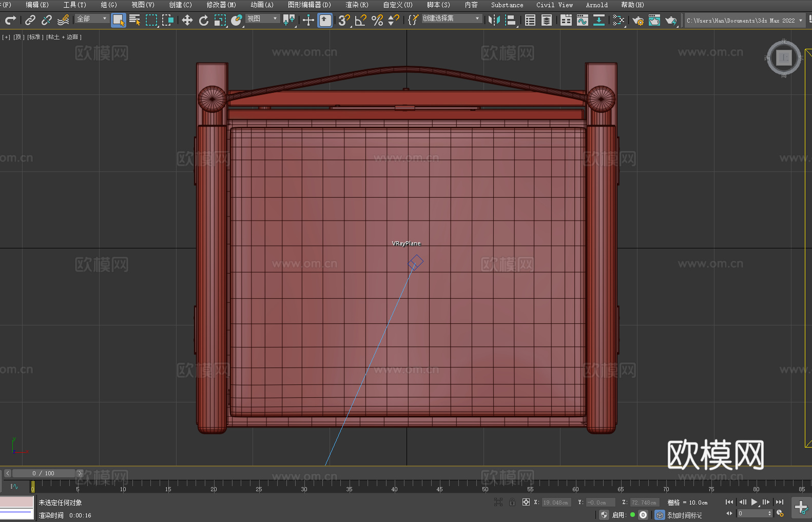The height and width of the screenshot is (522, 812).
Task: Open the Material Editor flyout icon
Action: (x=618, y=20)
